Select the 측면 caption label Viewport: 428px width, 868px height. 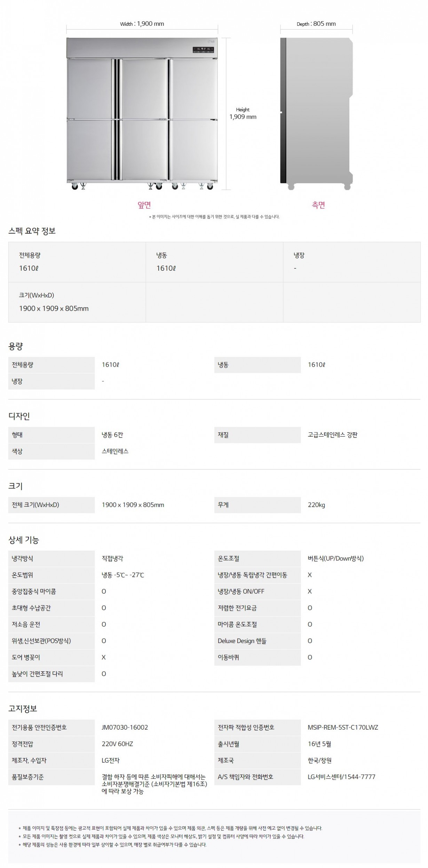click(318, 205)
